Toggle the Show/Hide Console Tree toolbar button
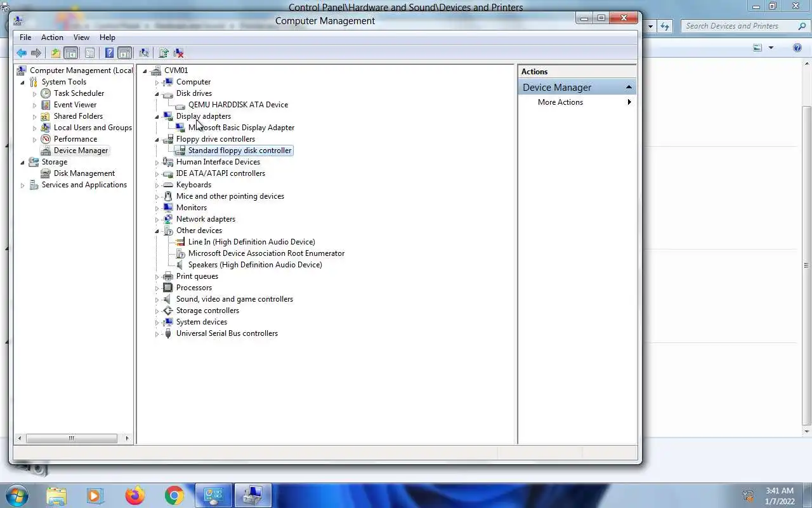This screenshot has width=812, height=508. coord(71,53)
